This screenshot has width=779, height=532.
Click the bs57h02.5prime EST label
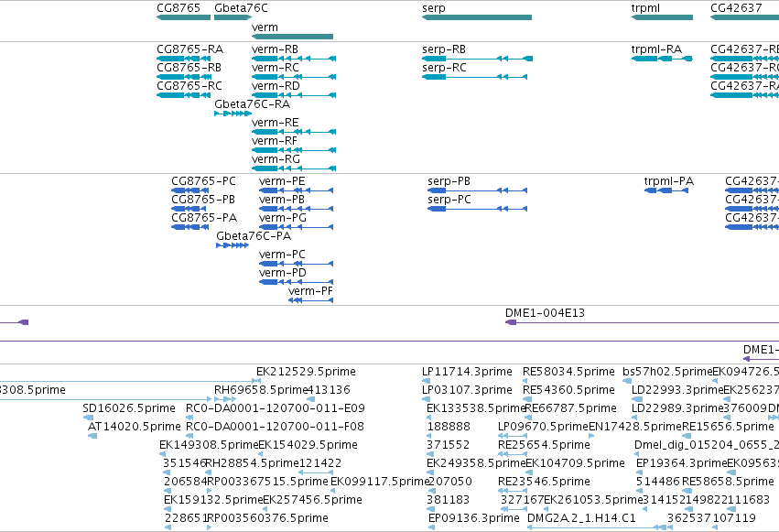click(666, 372)
